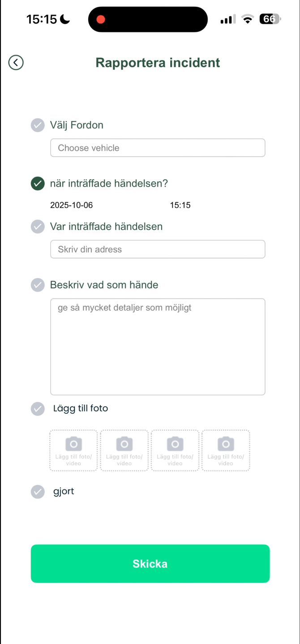This screenshot has height=644, width=300.
Task: Tap the red recording indicator dot
Action: click(101, 19)
